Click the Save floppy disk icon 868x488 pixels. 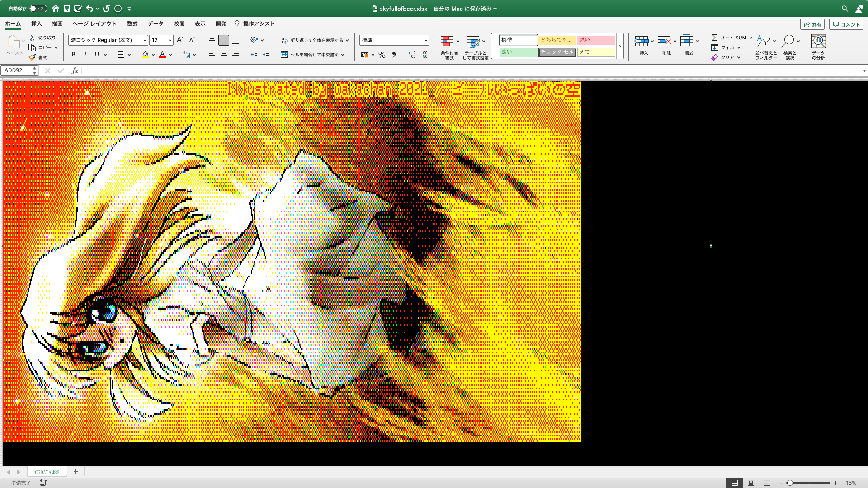pos(67,9)
